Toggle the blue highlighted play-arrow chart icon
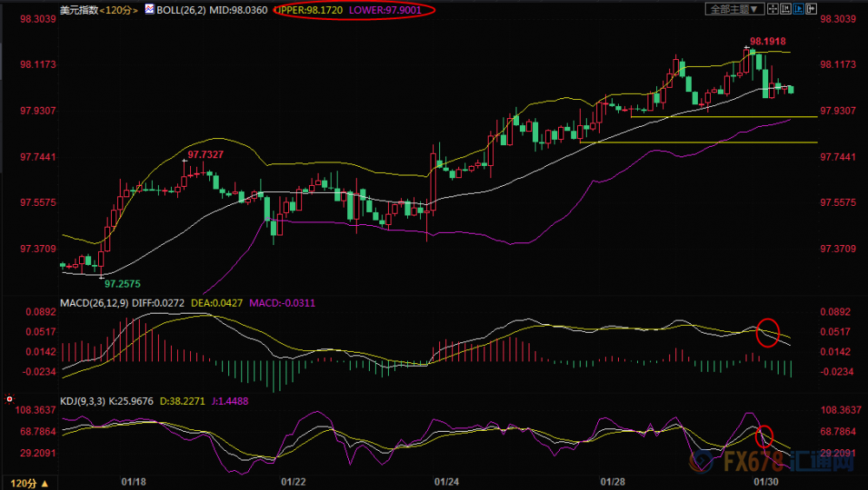Screen dimensions: 868x490 799,9
